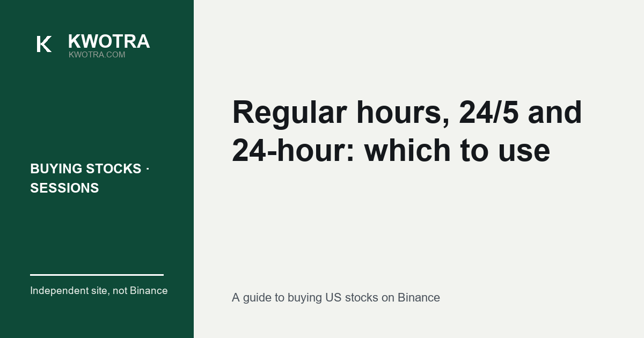Select the BUYING STOCKS category label

[86, 168]
